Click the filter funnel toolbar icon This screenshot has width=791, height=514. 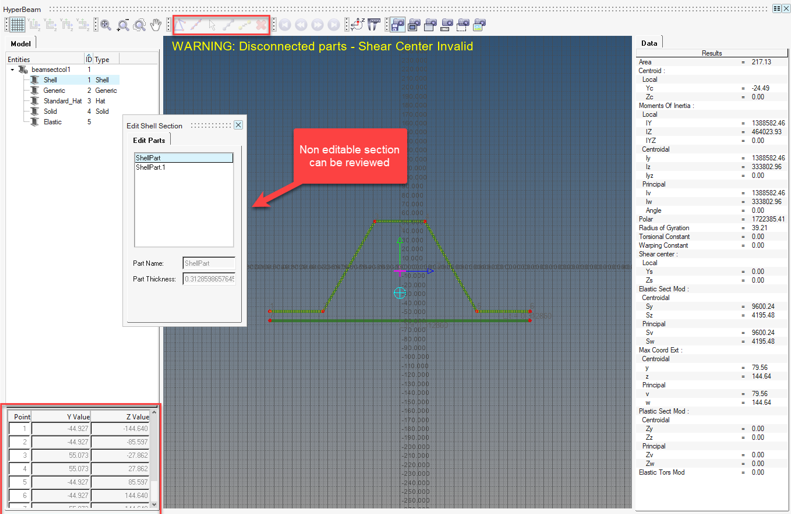point(374,25)
